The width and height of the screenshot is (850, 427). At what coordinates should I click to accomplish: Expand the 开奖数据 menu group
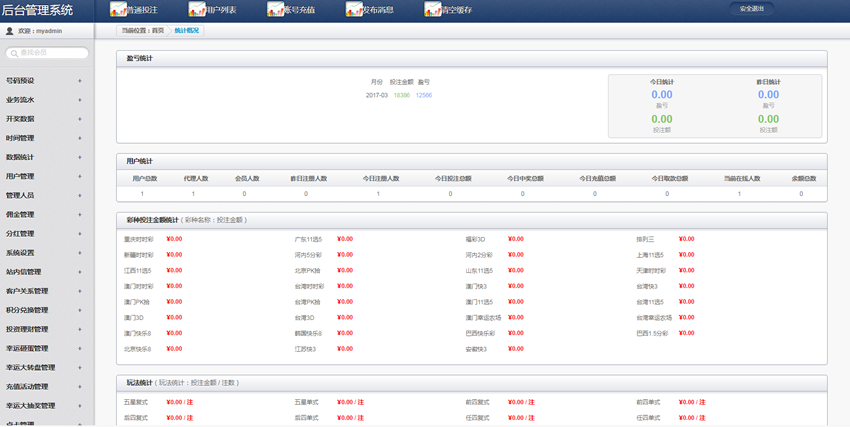pyautogui.click(x=44, y=119)
